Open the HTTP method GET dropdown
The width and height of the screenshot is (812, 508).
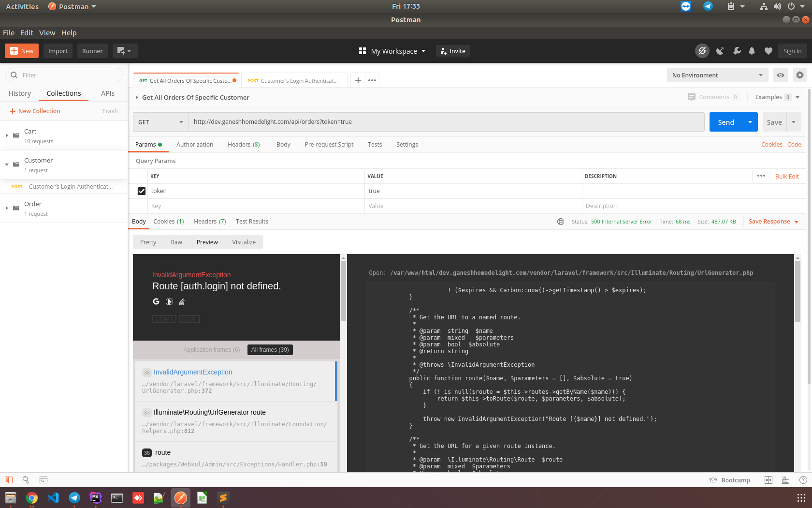(x=160, y=122)
